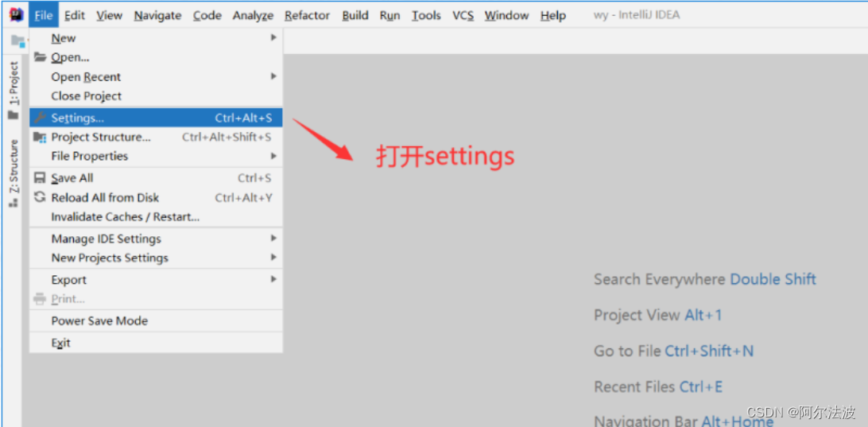Select Close Project
868x427 pixels.
156,95
